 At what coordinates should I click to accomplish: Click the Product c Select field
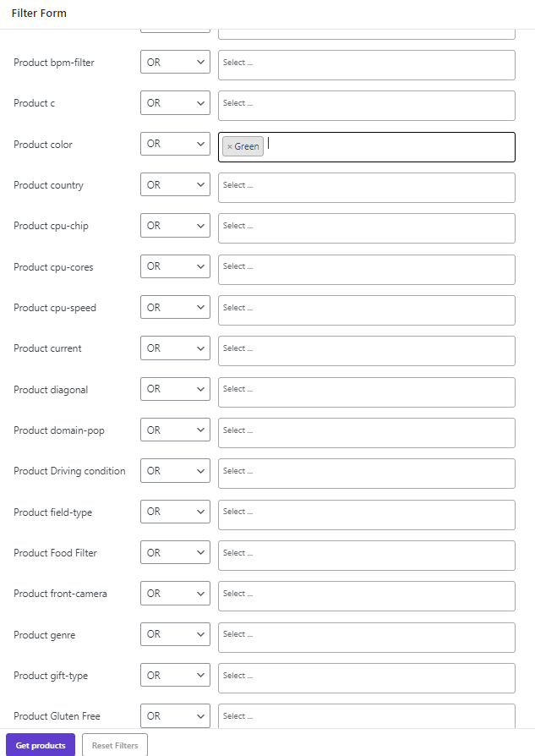[x=366, y=106]
